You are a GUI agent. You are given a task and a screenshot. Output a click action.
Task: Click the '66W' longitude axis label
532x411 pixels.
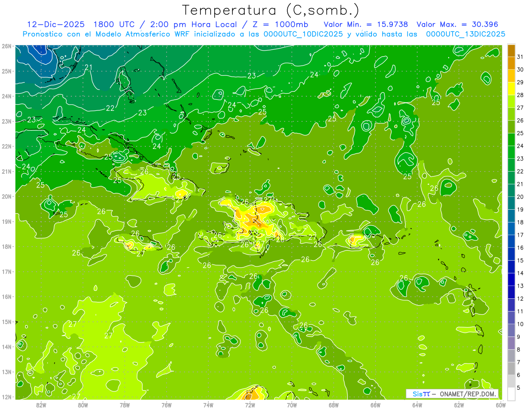pos(376,405)
